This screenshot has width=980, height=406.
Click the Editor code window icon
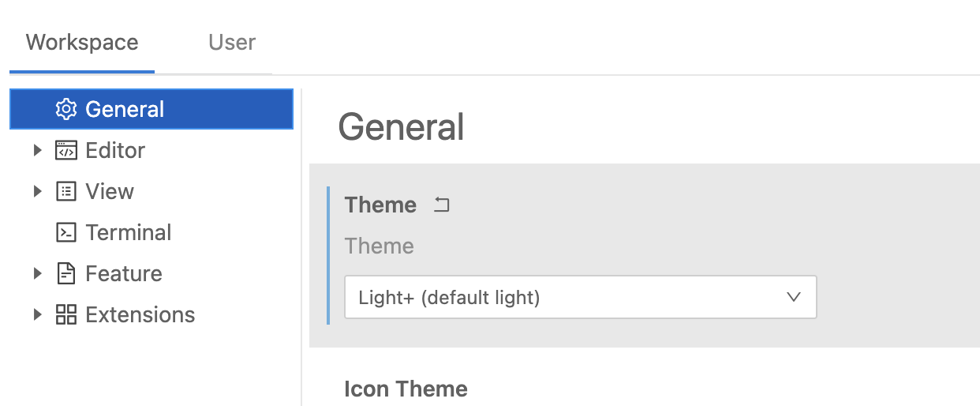[66, 150]
